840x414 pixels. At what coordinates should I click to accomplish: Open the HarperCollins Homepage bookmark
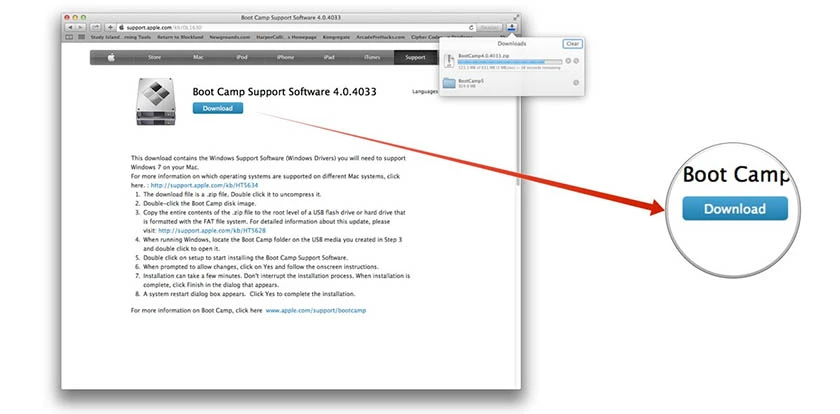pos(286,37)
